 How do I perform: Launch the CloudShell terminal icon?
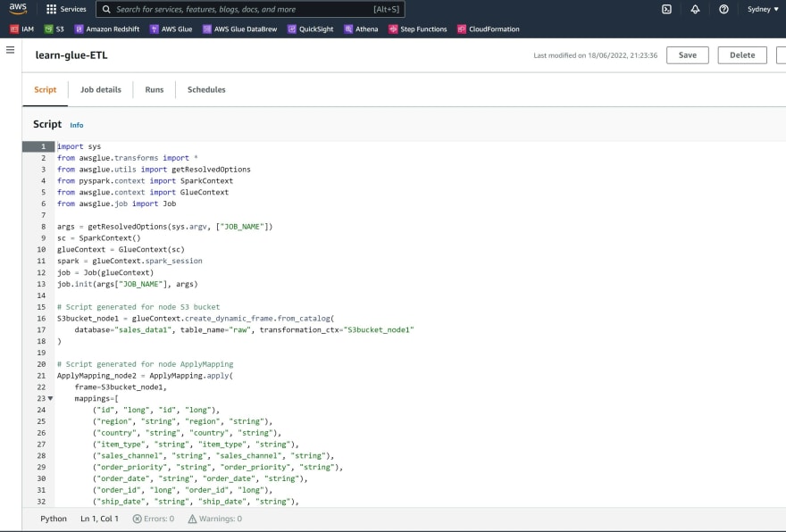pos(666,9)
